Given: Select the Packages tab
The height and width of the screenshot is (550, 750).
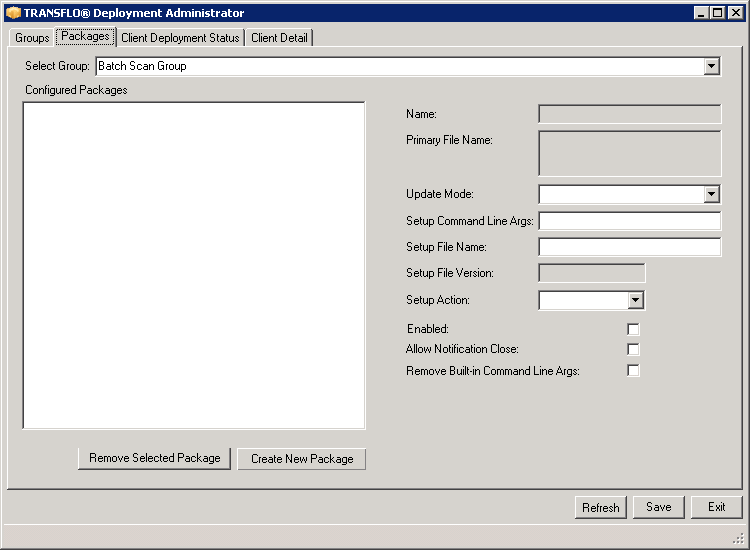Looking at the screenshot, I should click(x=86, y=36).
